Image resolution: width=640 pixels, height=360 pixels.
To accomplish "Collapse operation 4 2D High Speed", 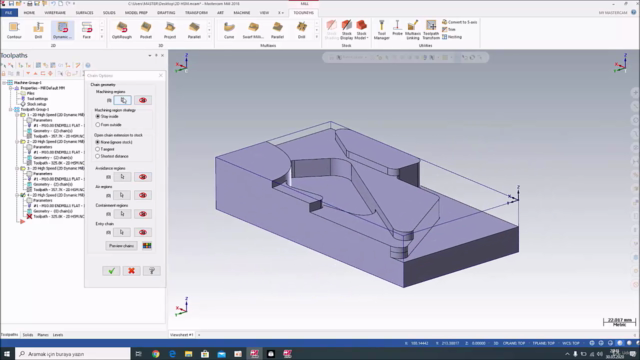I will tap(18, 195).
